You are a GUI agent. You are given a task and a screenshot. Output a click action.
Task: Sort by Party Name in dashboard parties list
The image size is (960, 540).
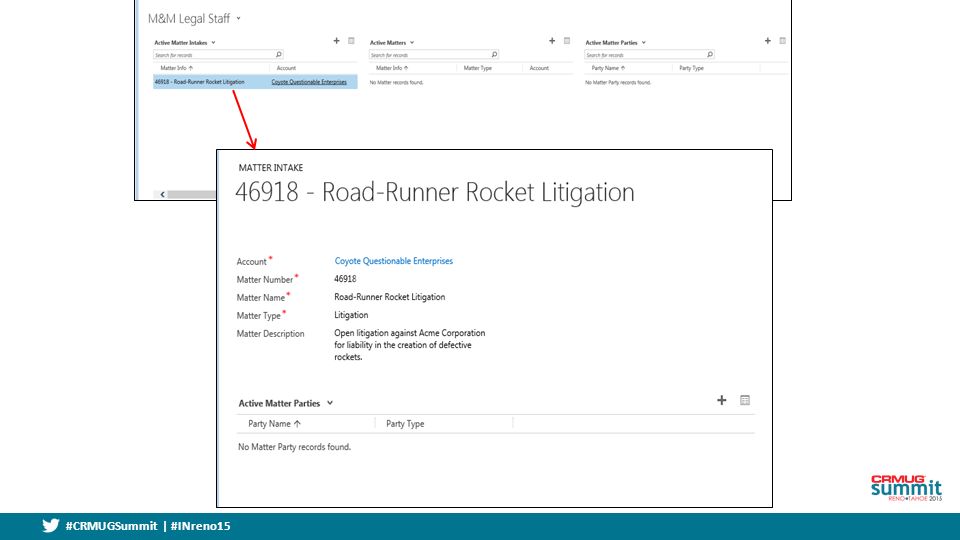click(x=608, y=68)
